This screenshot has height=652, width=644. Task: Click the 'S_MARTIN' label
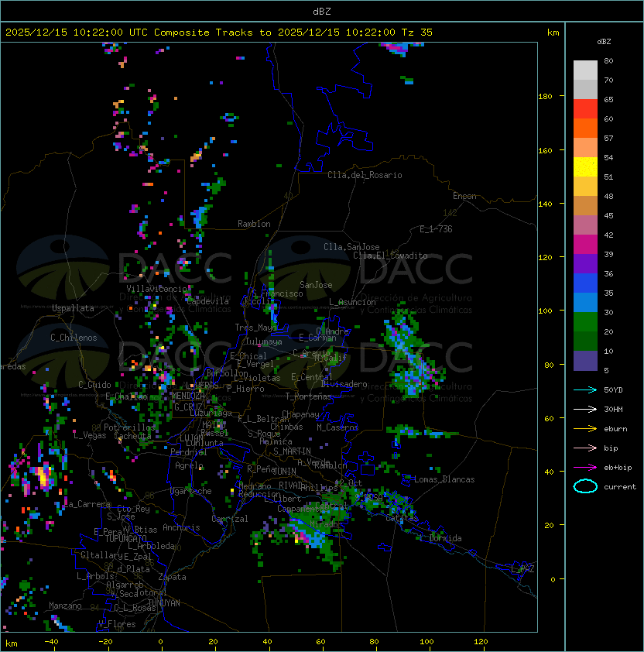(292, 451)
